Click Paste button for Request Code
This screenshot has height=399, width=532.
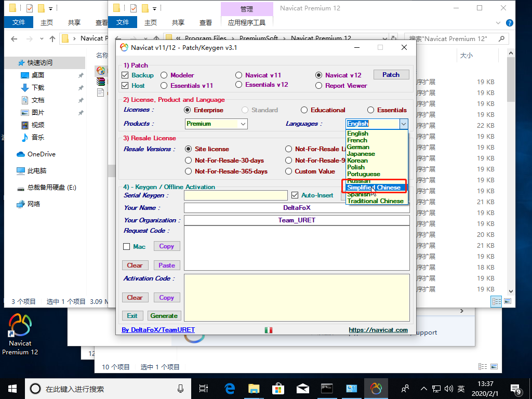(167, 265)
